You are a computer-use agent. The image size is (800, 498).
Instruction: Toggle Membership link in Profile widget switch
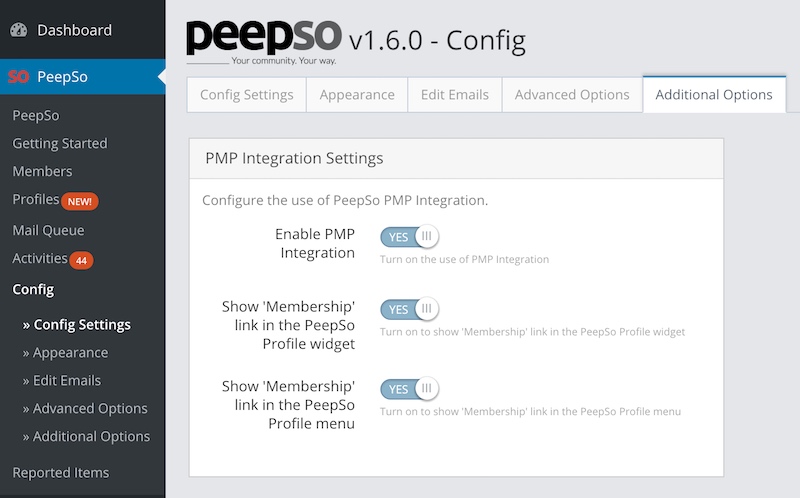point(409,309)
